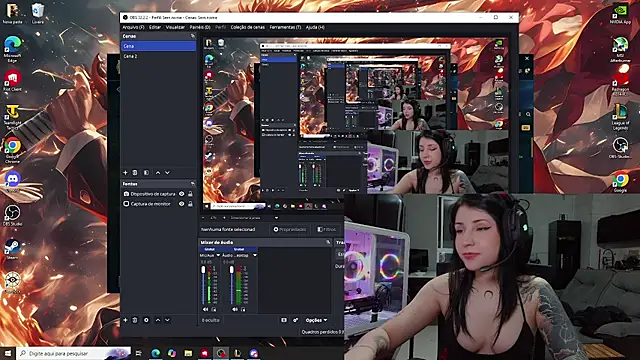Viewport: 640px width, 360px height.
Task: Select the League of Legends desktop icon
Action: pyautogui.click(x=620, y=117)
